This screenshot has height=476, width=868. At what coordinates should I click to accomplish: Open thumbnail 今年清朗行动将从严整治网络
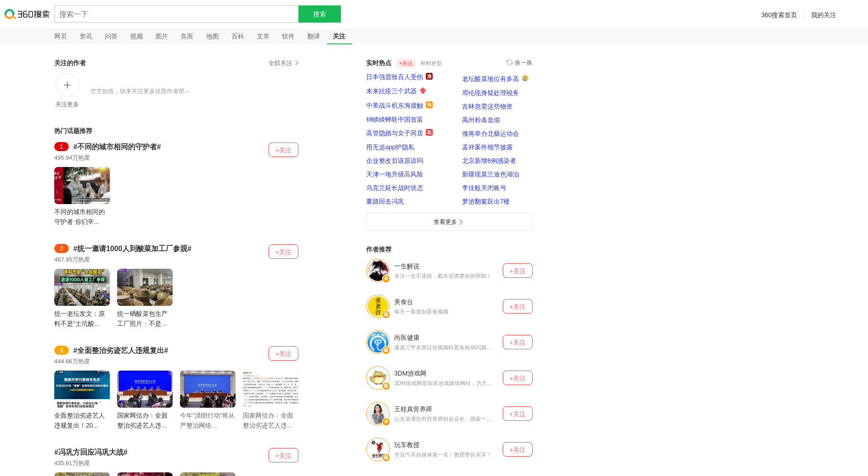click(208, 389)
